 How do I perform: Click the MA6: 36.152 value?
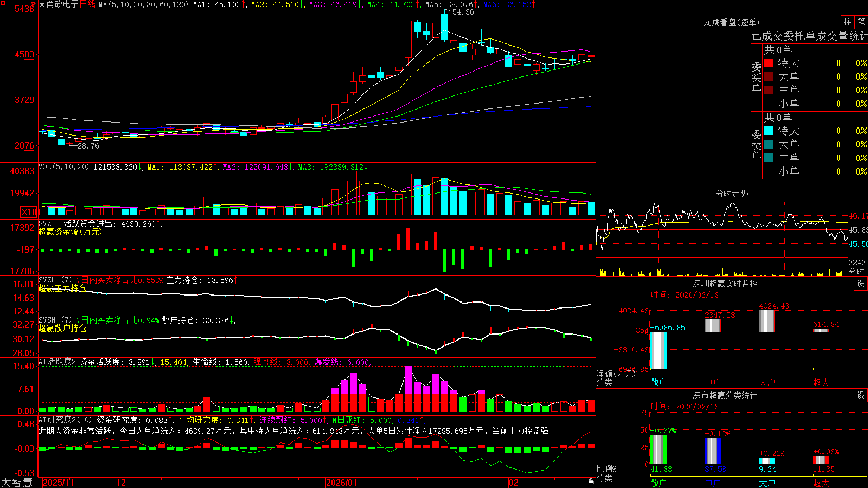tap(509, 4)
